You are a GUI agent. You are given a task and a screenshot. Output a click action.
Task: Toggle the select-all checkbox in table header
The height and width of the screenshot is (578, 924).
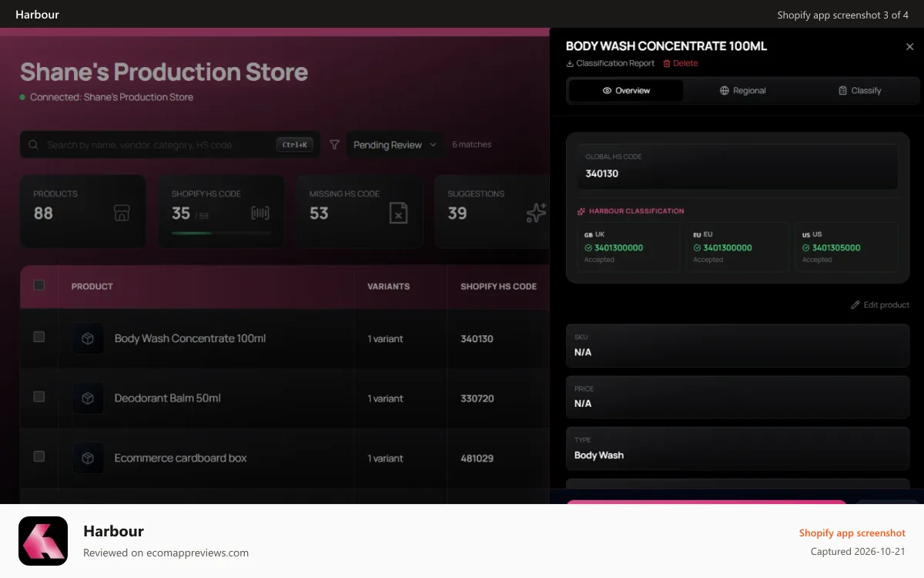click(x=39, y=285)
